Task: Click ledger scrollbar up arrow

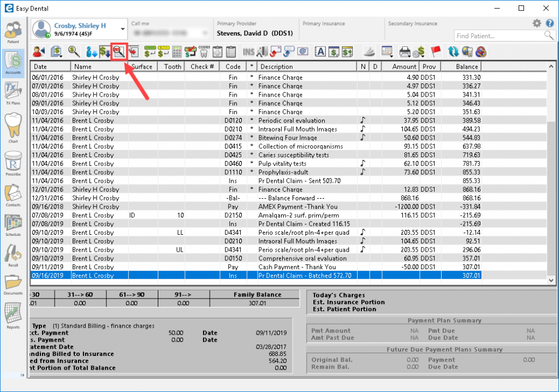Action: [551, 67]
